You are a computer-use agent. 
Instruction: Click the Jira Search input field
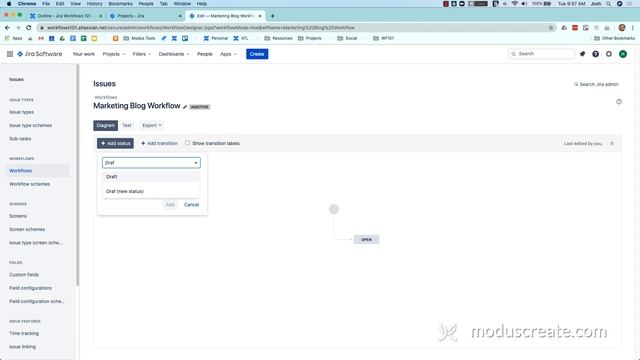(541, 54)
